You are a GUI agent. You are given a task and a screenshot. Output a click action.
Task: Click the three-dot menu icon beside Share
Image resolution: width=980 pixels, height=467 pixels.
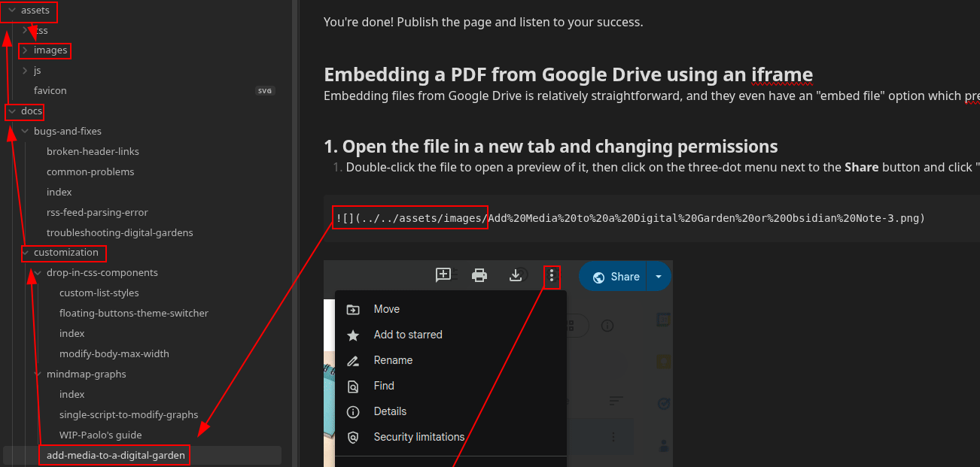pyautogui.click(x=552, y=276)
